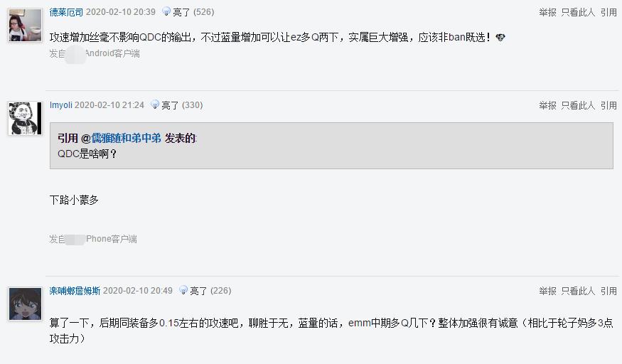Click 亮了 (526) on the first comment
622x364 pixels.
click(193, 12)
